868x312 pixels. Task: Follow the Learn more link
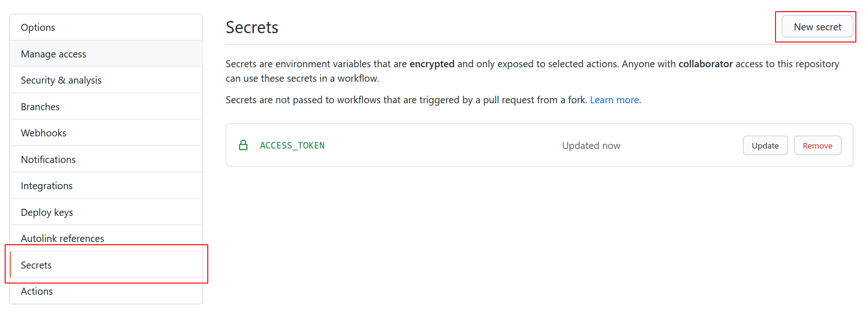point(614,100)
